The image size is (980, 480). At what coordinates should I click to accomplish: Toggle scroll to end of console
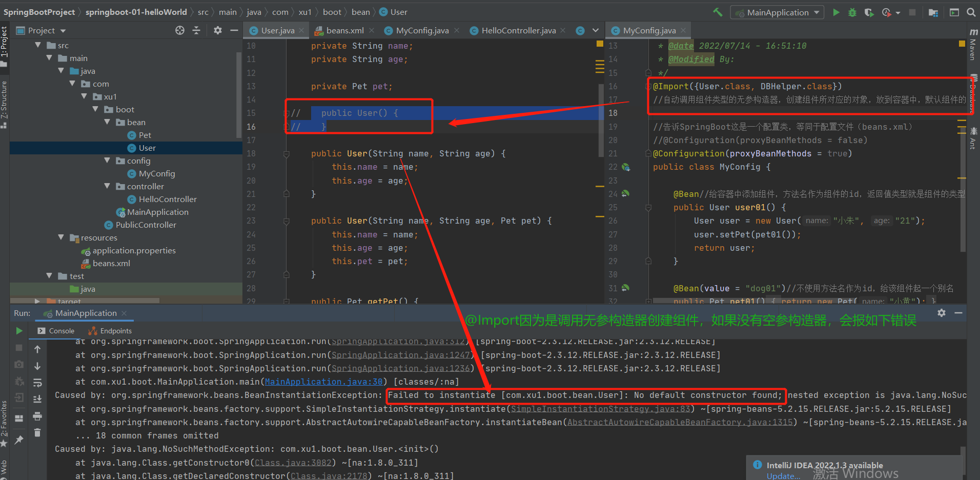pos(37,399)
